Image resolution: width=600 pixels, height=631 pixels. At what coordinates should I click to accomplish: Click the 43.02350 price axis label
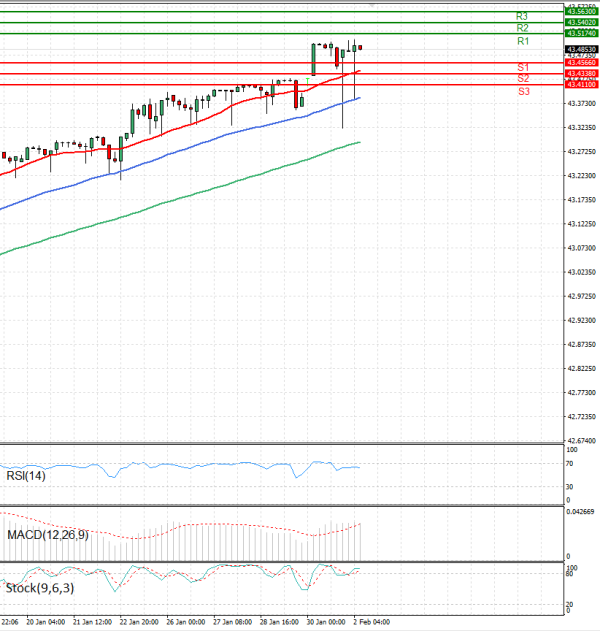(x=581, y=272)
